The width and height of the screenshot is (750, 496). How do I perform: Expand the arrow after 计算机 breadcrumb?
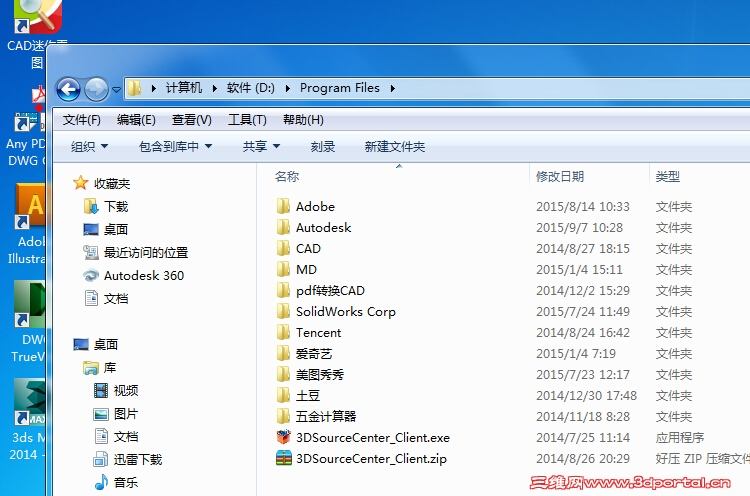[214, 88]
